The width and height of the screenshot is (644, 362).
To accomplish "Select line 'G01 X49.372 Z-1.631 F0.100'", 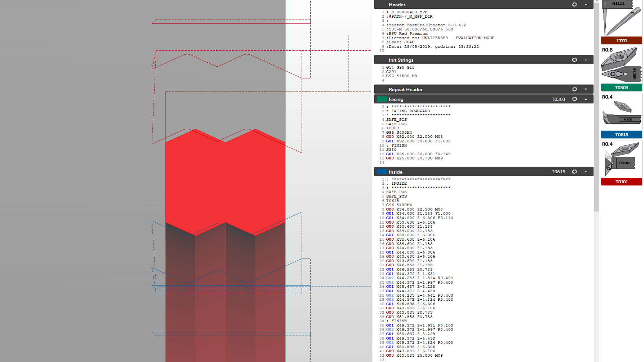I will pos(419,325).
